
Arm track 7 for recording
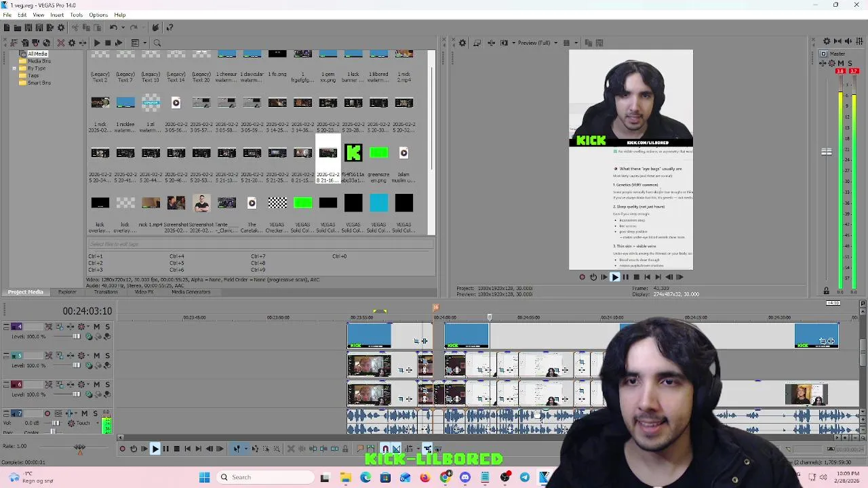[47, 413]
